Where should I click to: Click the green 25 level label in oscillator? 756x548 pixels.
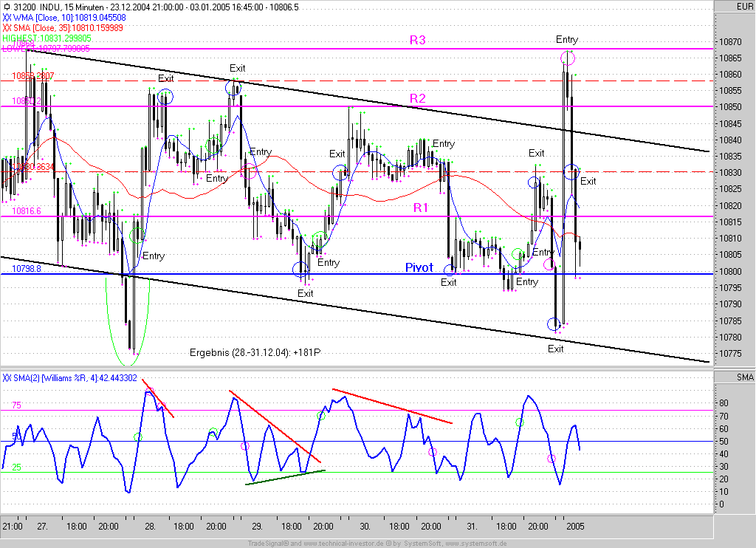[x=16, y=467]
